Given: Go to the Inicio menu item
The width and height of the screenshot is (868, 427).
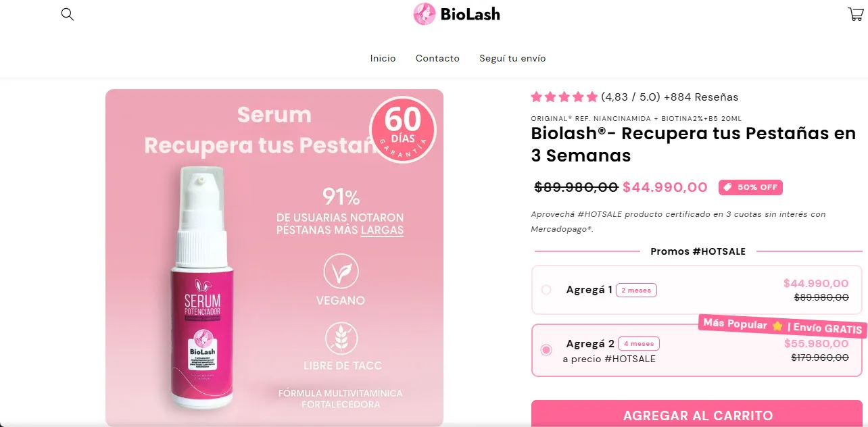Looking at the screenshot, I should coord(383,58).
